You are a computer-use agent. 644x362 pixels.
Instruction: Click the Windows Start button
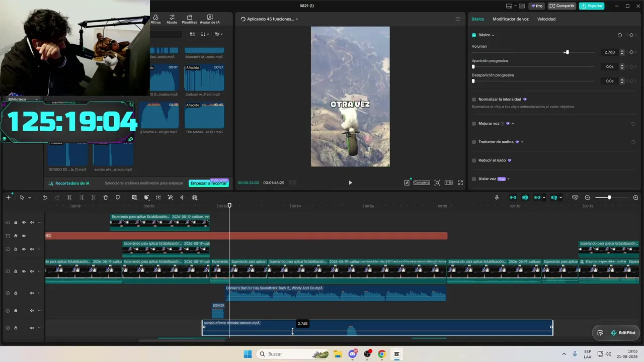click(x=248, y=354)
